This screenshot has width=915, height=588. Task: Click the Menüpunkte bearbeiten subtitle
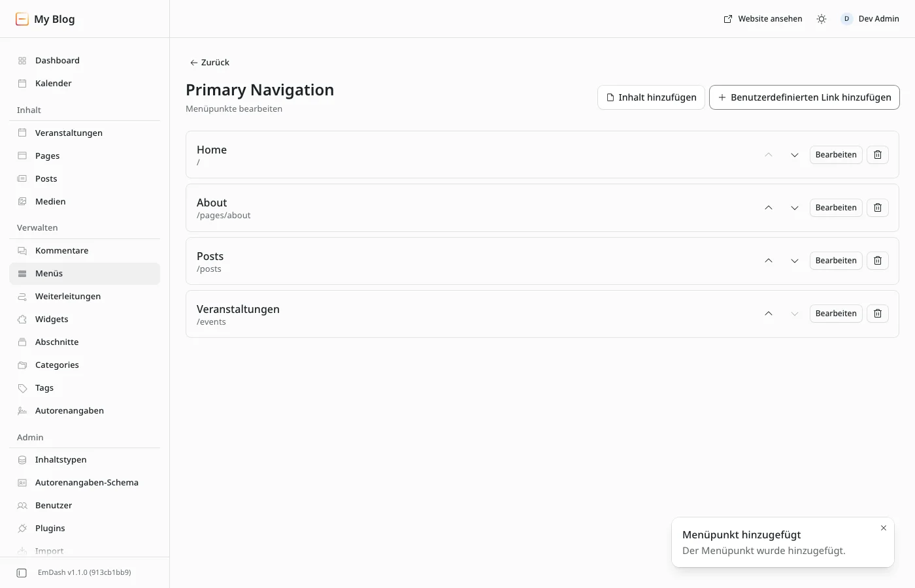coord(234,109)
